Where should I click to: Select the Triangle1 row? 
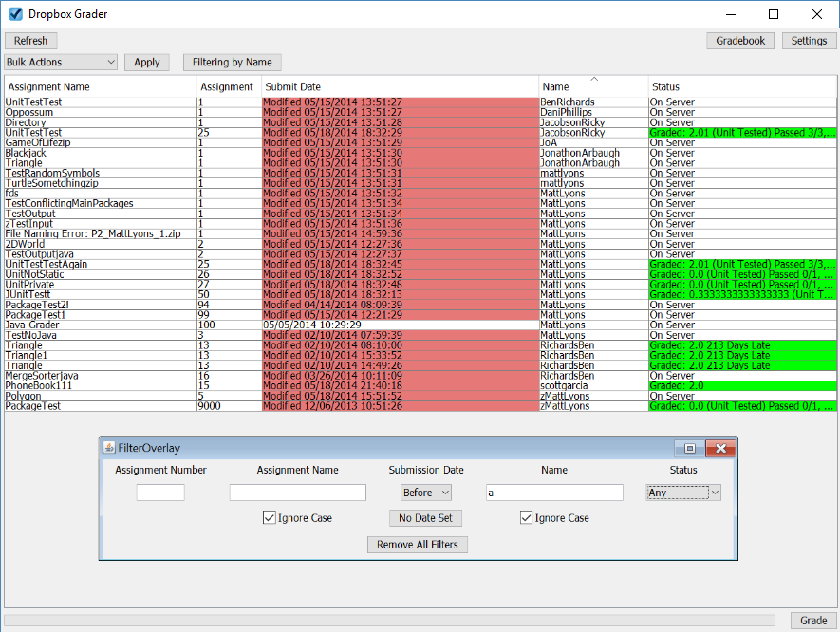(x=420, y=356)
